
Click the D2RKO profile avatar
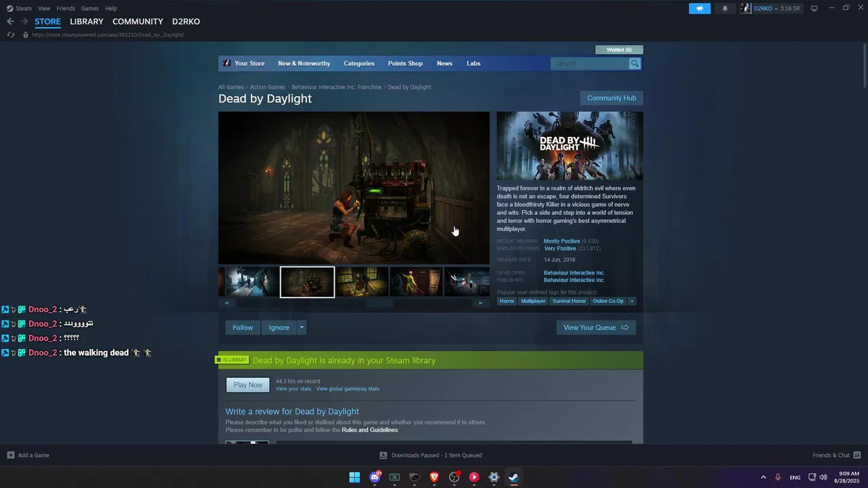(746, 8)
